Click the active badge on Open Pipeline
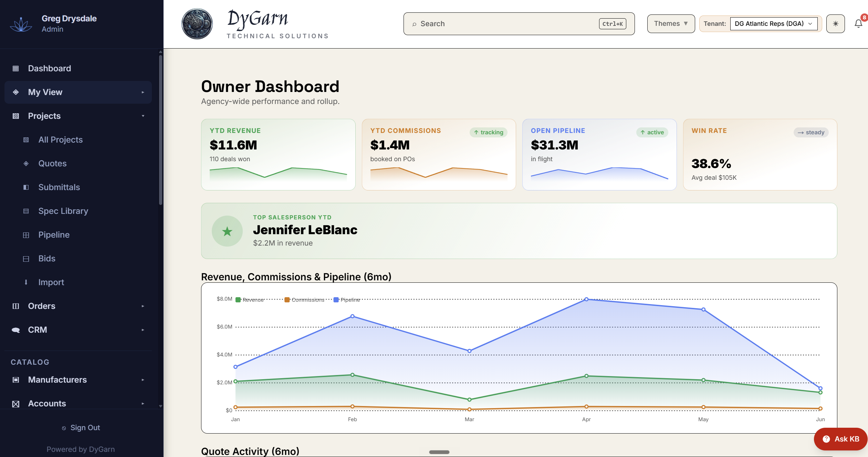Image resolution: width=868 pixels, height=457 pixels. 652,132
